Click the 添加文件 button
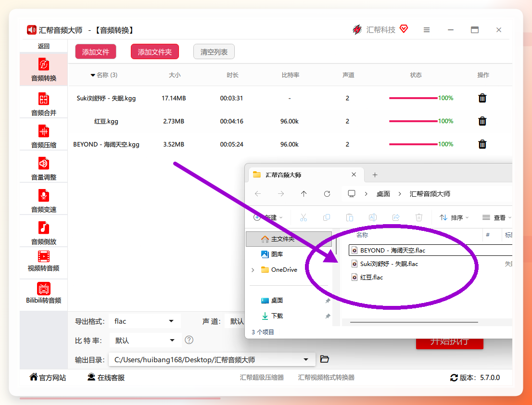Viewport: 532px width, 405px height. [96, 51]
